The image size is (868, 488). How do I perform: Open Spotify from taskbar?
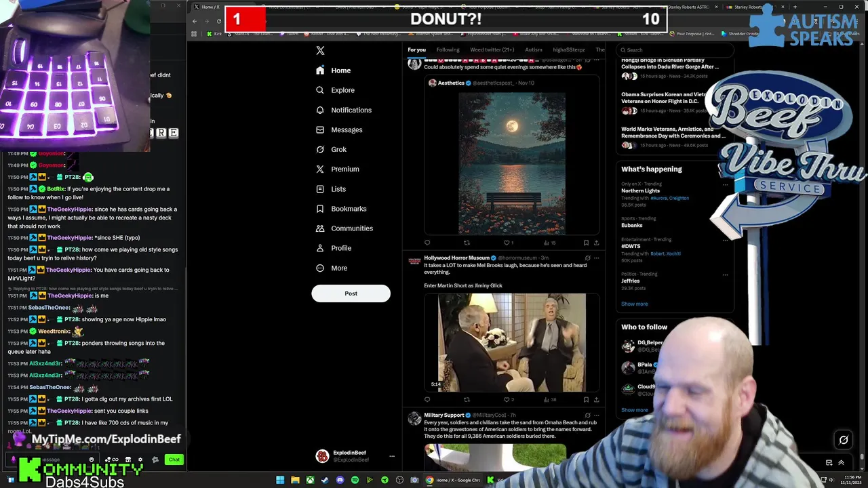355,480
